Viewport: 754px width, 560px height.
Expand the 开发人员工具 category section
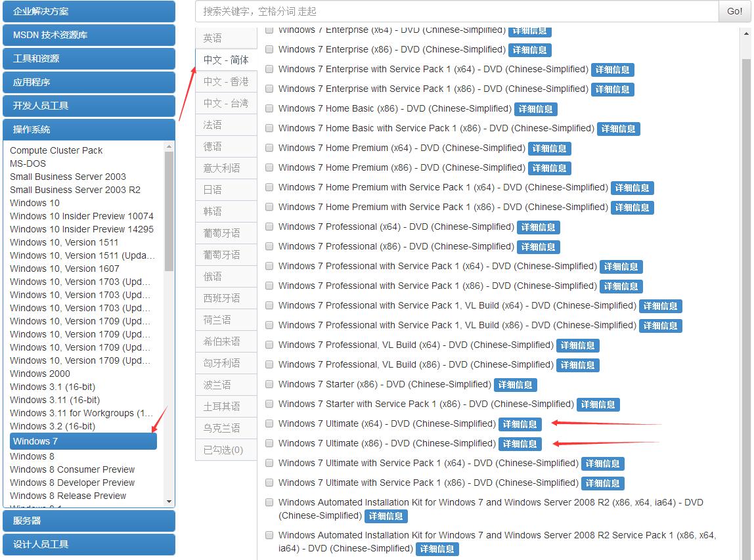click(x=89, y=106)
